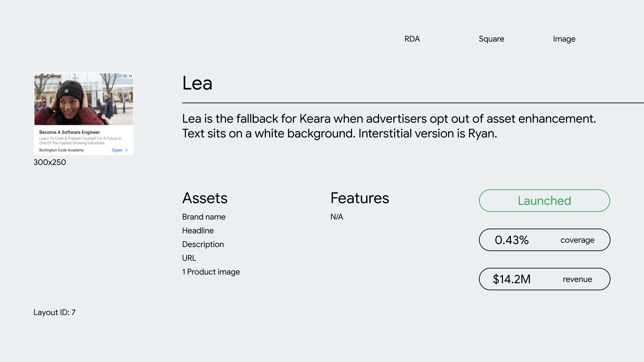The width and height of the screenshot is (644, 362).
Task: Click the ad description beginning 'Learn To Code'
Action: tap(80, 141)
